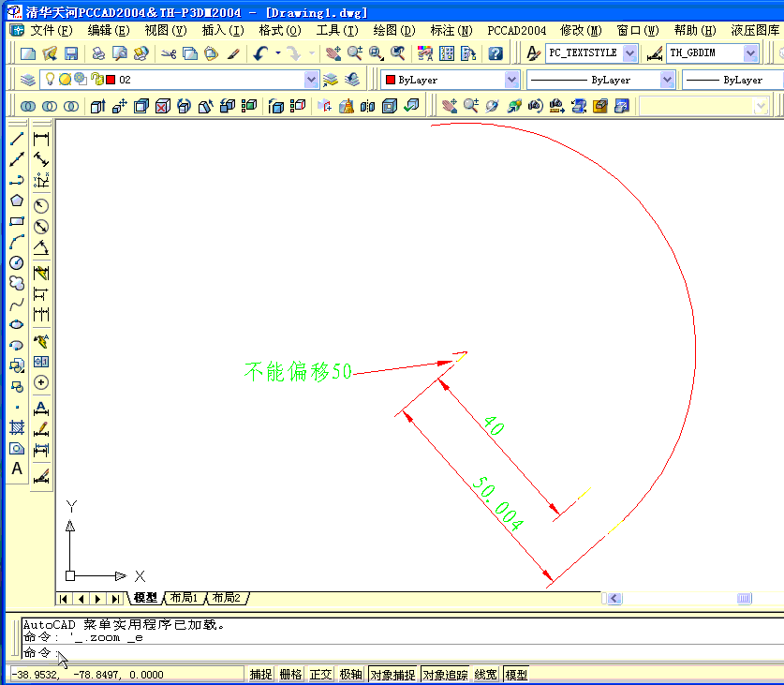Select the Arc draw tool
The height and width of the screenshot is (685, 784).
tap(17, 242)
